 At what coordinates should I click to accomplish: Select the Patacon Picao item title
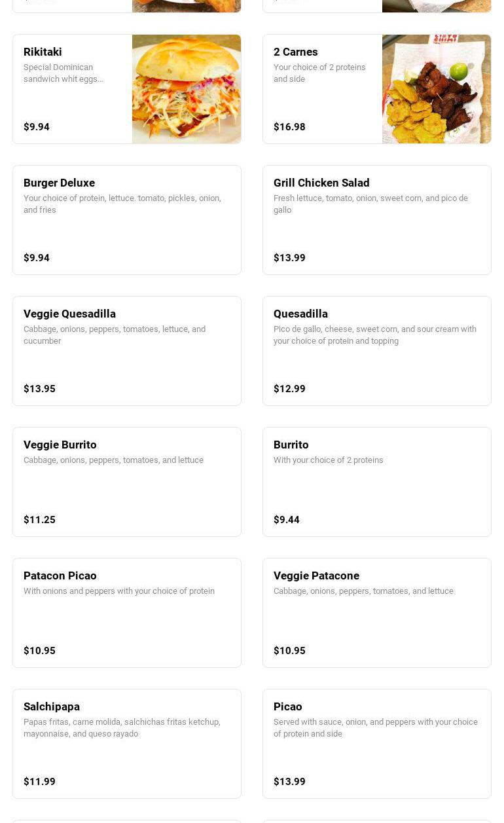(60, 576)
